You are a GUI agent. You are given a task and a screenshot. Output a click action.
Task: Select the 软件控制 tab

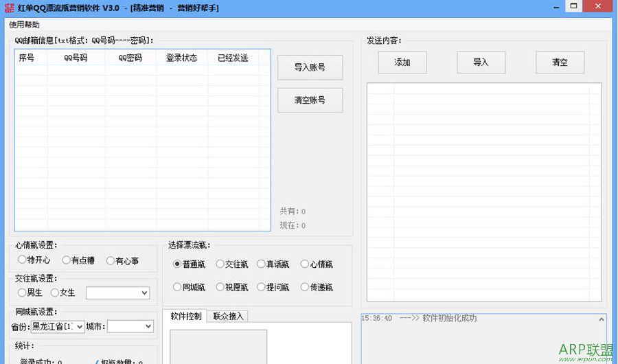click(x=185, y=316)
